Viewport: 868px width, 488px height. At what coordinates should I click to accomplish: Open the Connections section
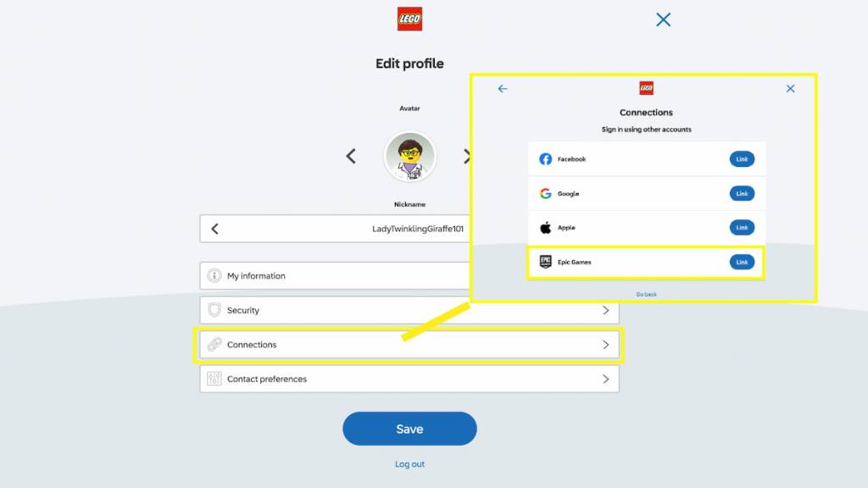[x=409, y=345]
